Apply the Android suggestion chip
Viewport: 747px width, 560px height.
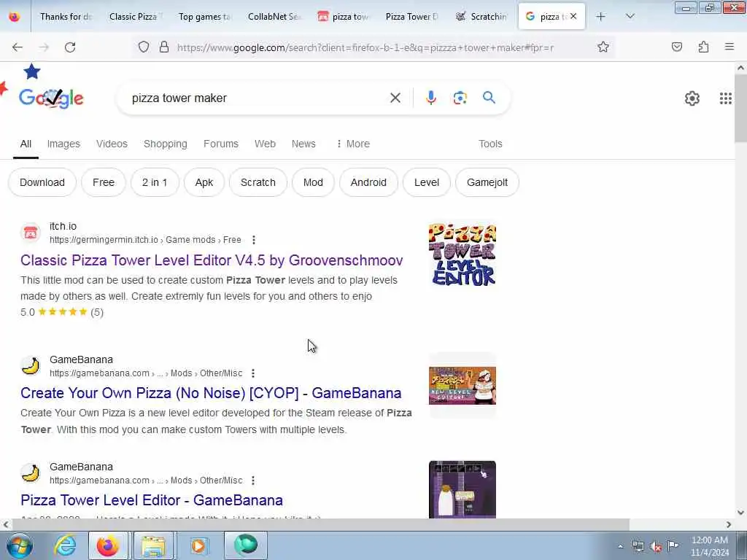[368, 182]
